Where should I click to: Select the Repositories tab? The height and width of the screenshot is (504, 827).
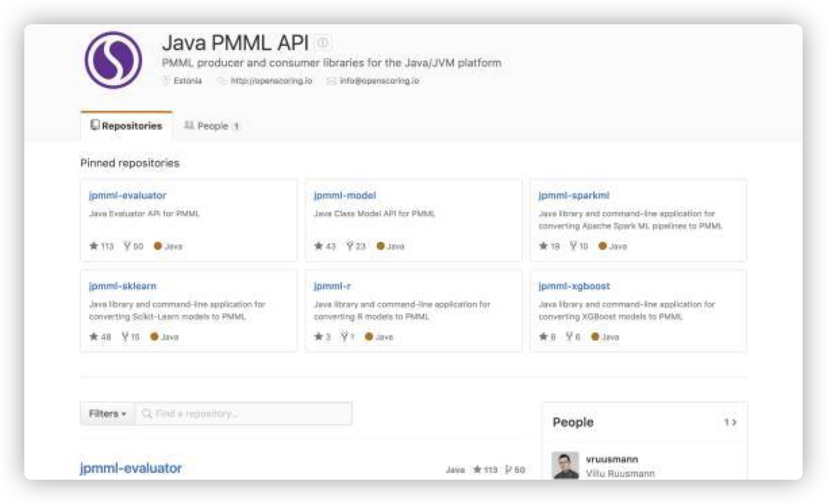126,126
